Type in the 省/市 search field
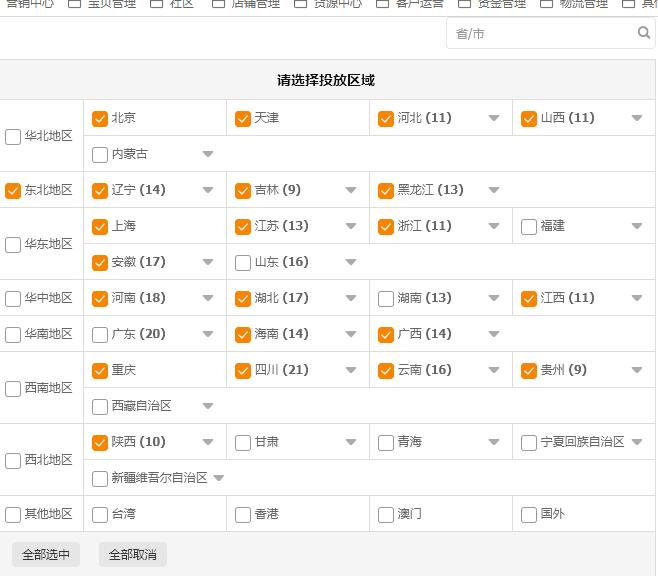658x576 pixels. [540, 33]
